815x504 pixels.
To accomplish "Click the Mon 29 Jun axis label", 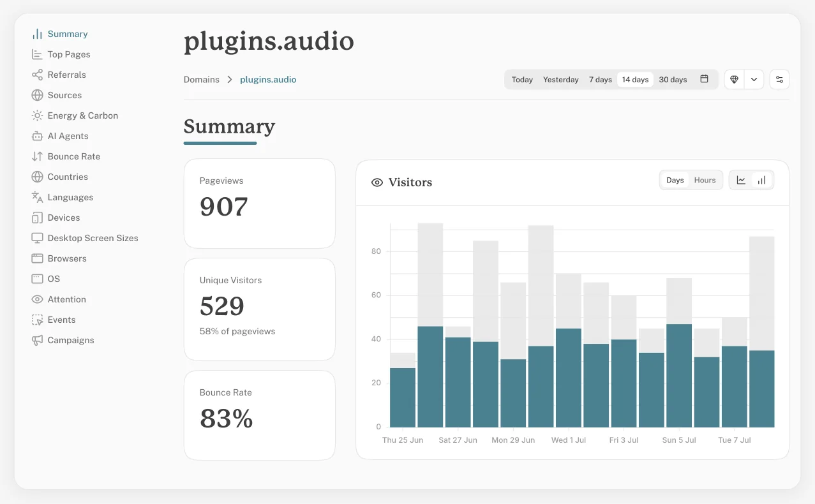I will 513,440.
